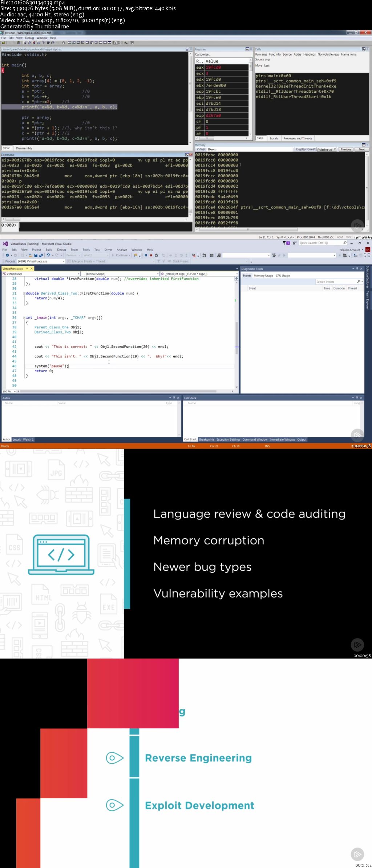Click the Quick Launch magnifier icon

[x=345, y=243]
